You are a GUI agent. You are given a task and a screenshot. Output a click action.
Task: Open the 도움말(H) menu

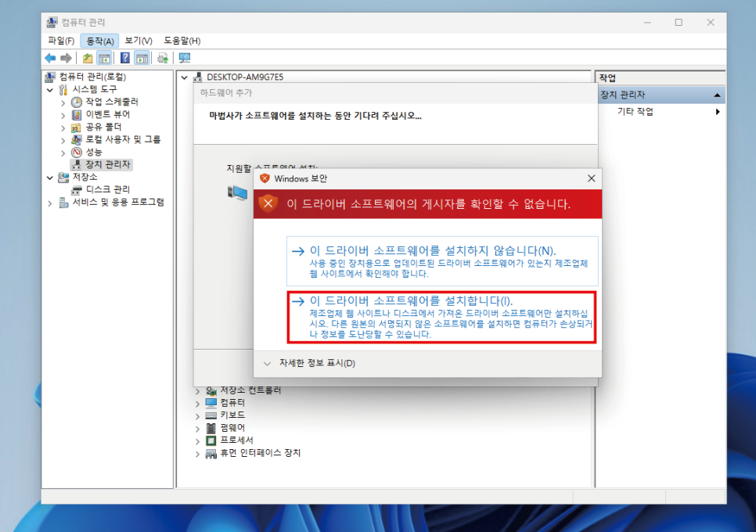182,41
